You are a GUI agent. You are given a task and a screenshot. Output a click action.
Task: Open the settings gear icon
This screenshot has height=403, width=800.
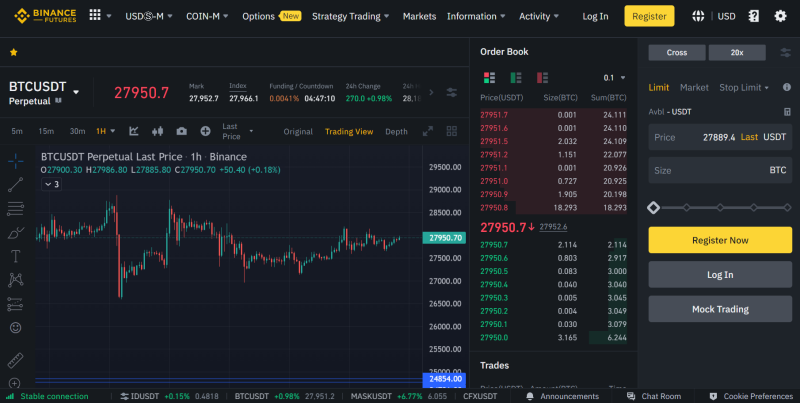(x=780, y=16)
